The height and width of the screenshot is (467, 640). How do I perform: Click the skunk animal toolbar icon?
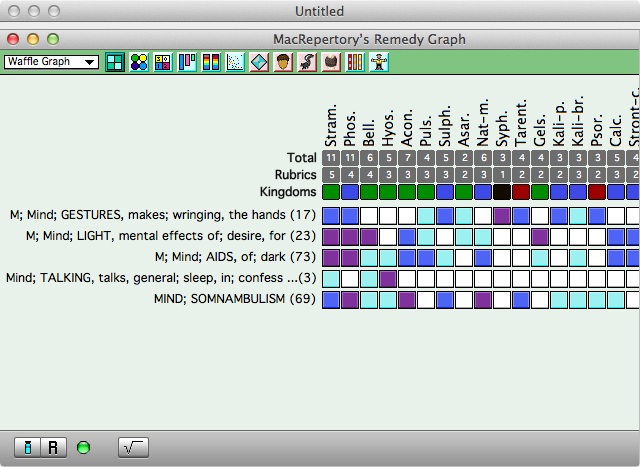pos(307,62)
